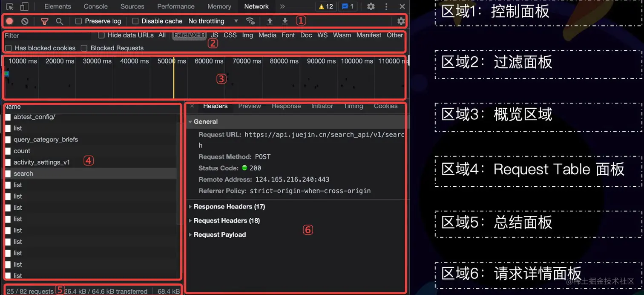Click the yellow marker line in overview timeline
Image resolution: width=644 pixels, height=295 pixels.
174,78
